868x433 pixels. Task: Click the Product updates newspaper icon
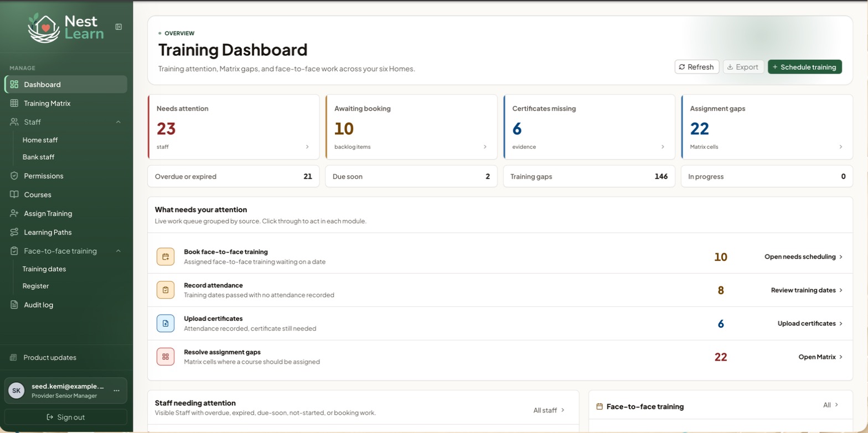(14, 358)
